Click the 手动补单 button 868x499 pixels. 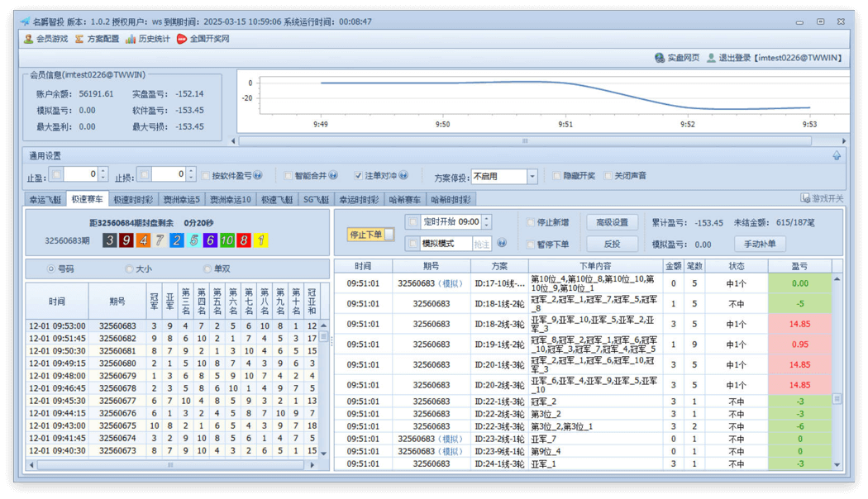(x=759, y=244)
